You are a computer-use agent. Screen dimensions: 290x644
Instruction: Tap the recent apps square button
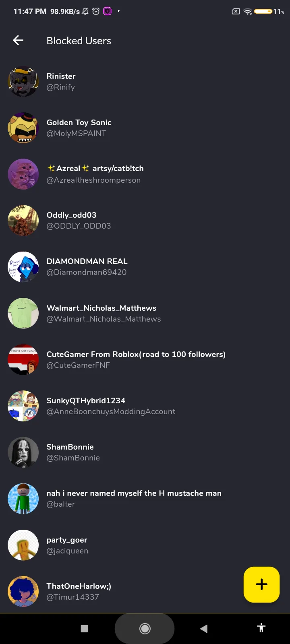click(x=85, y=628)
